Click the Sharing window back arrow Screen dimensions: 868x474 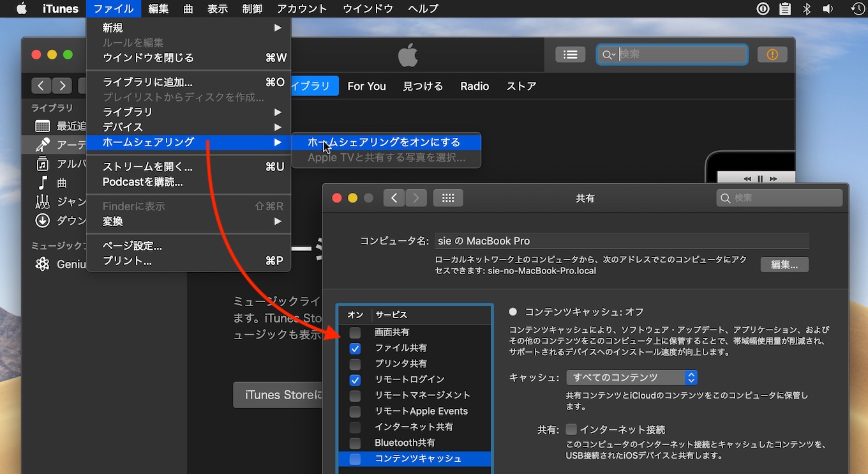pos(394,198)
